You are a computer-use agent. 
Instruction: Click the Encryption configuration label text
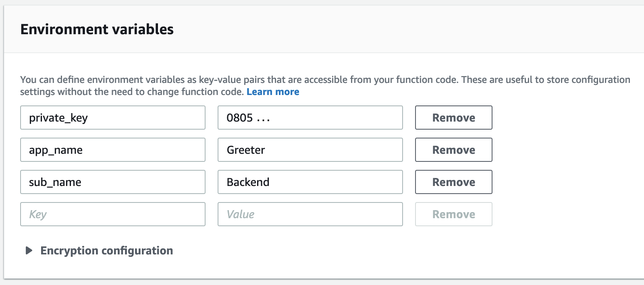pos(107,250)
